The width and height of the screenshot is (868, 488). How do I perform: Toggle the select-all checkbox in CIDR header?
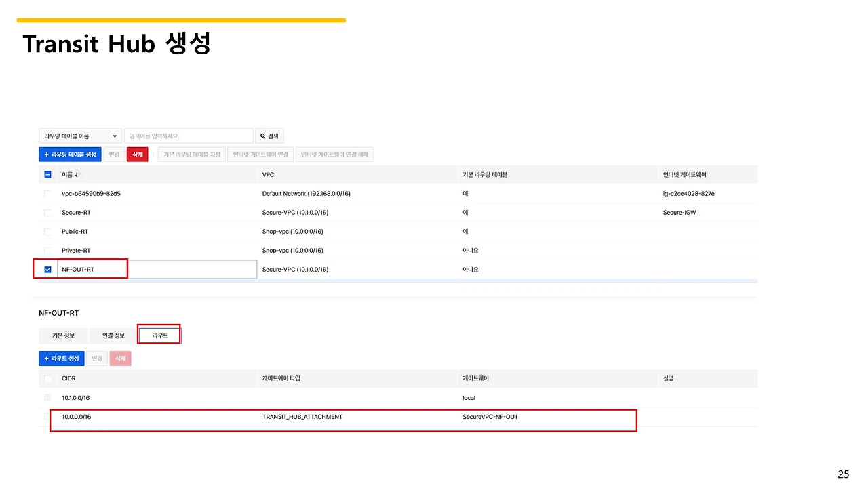pyautogui.click(x=47, y=378)
